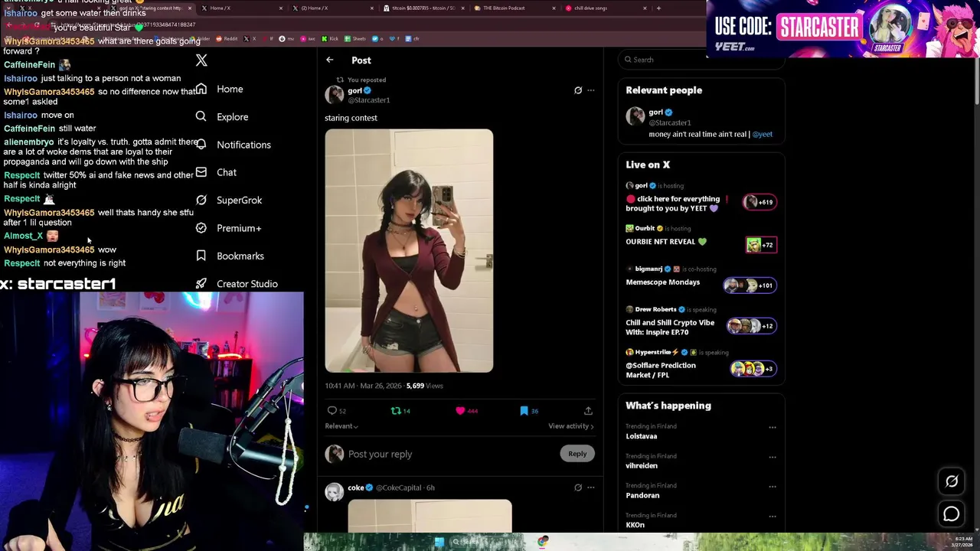Open the @yeet link in gorl's bio
The image size is (980, 551).
762,135
